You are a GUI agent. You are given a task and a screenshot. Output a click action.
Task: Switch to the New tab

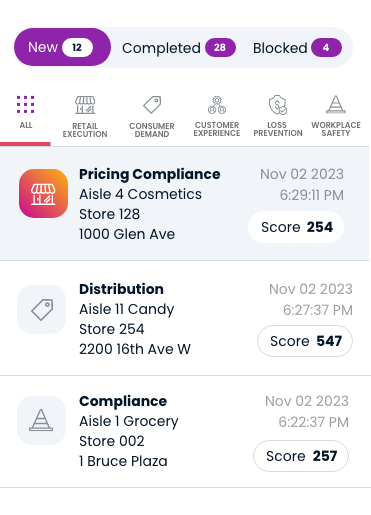[62, 47]
